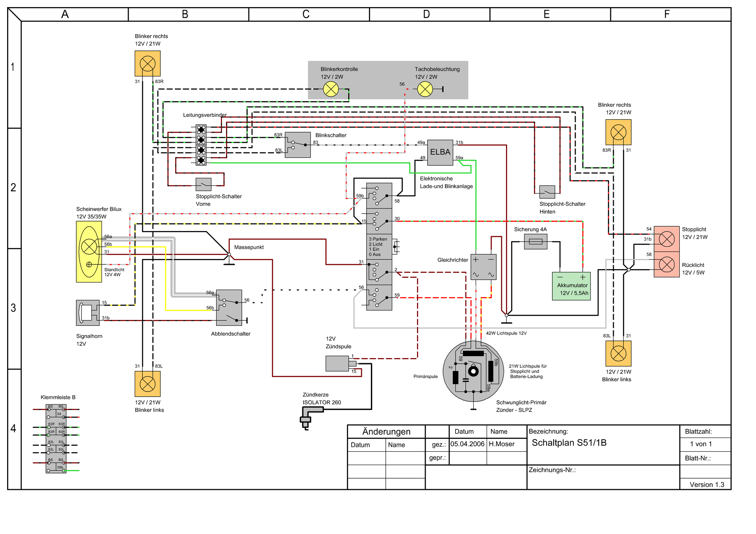This screenshot has width=756, height=534.
Task: Select the Rücklicht lamp symbol
Action: 666,264
